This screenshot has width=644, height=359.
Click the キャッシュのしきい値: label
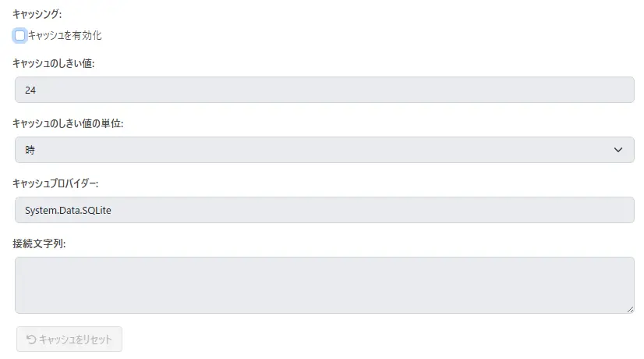coord(54,63)
